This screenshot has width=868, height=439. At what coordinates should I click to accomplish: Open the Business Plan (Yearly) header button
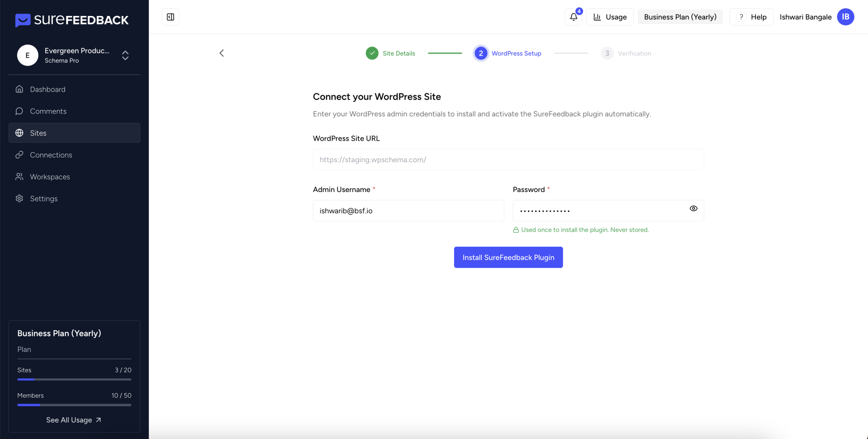[680, 17]
